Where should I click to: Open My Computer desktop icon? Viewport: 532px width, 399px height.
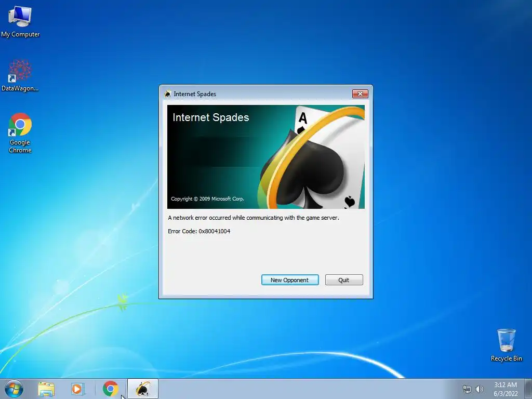pos(20,22)
